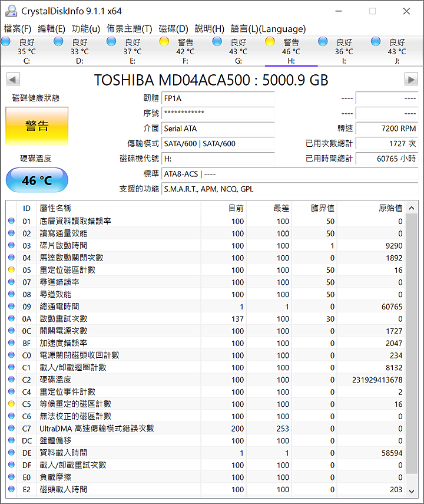Click status icon of attribute BF 加速度錯誤率
The image size is (424, 504).
(12, 343)
